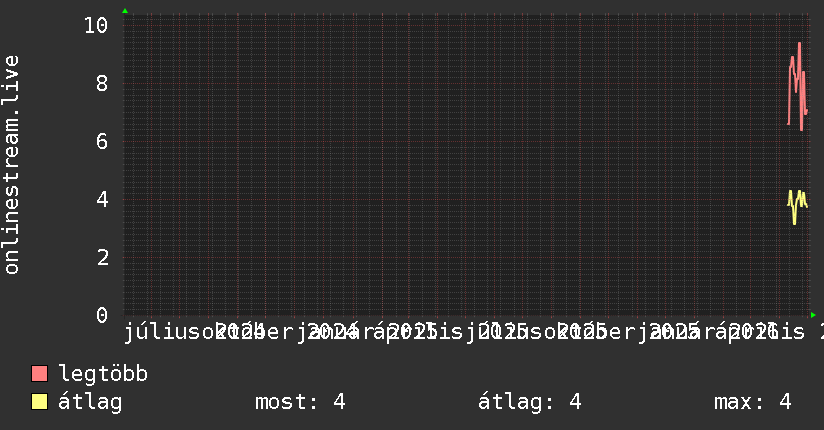Click the 10 label on Y axis
Screen dimensions: 824x430
pyautogui.click(x=96, y=25)
